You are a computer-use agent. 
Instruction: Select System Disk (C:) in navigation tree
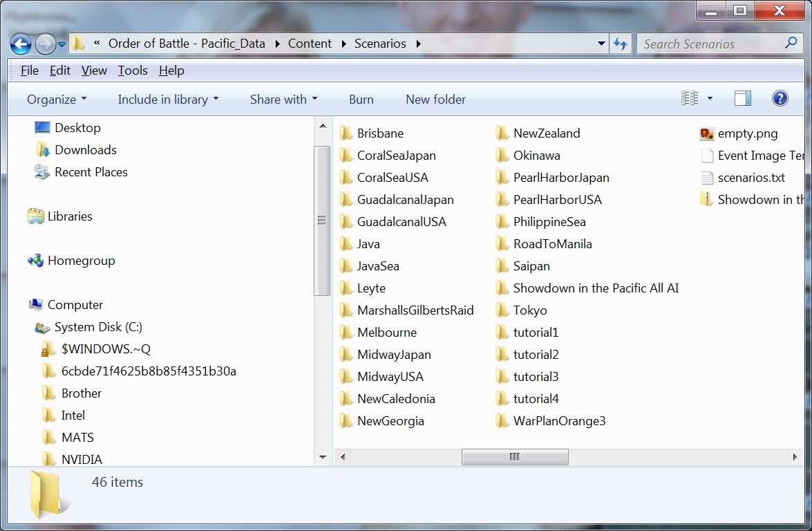[98, 327]
